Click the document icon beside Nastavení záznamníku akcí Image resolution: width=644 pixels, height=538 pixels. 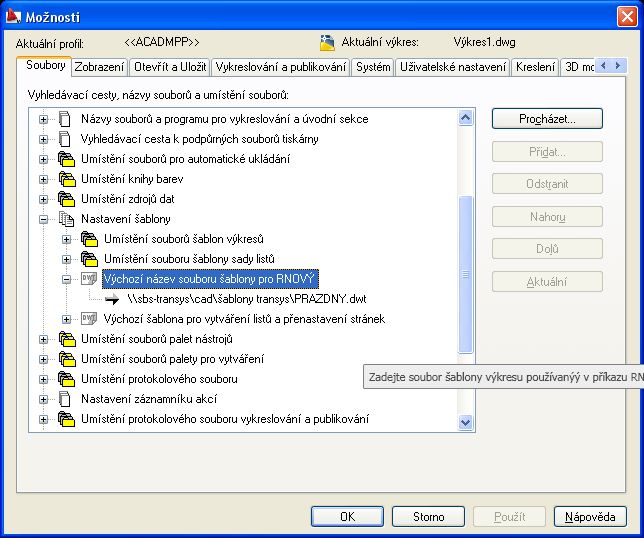(66, 399)
